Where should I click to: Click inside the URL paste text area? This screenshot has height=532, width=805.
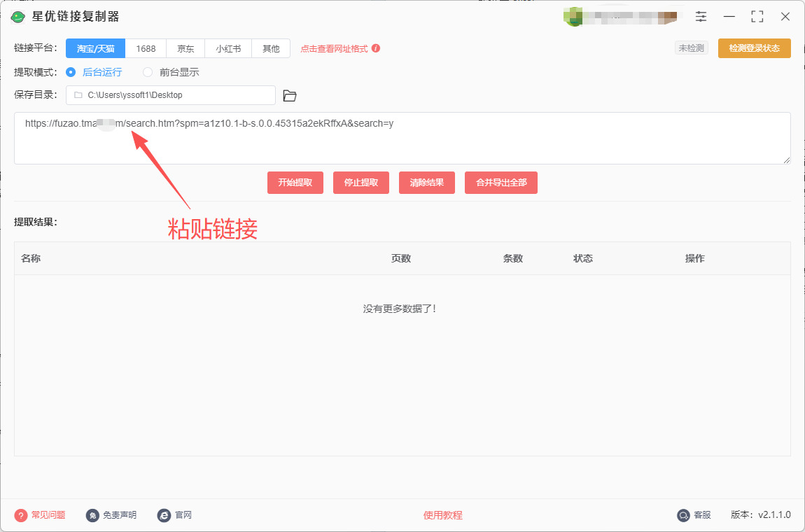(x=402, y=138)
